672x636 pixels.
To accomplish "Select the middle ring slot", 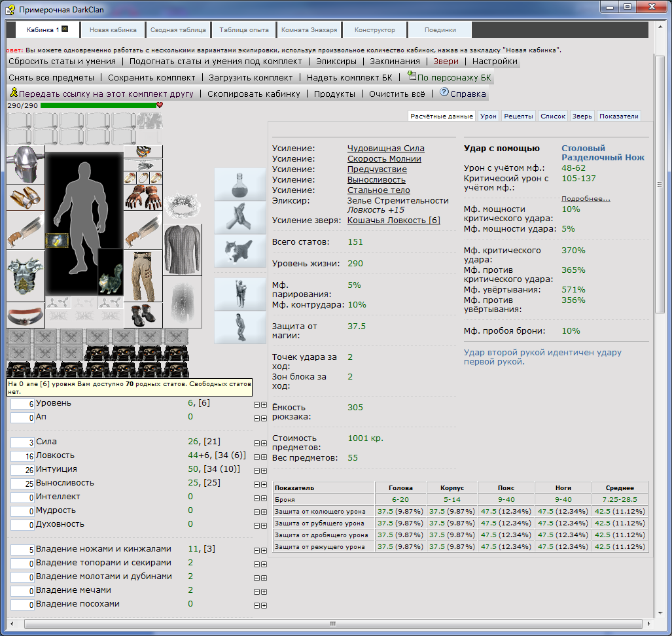I will [143, 177].
